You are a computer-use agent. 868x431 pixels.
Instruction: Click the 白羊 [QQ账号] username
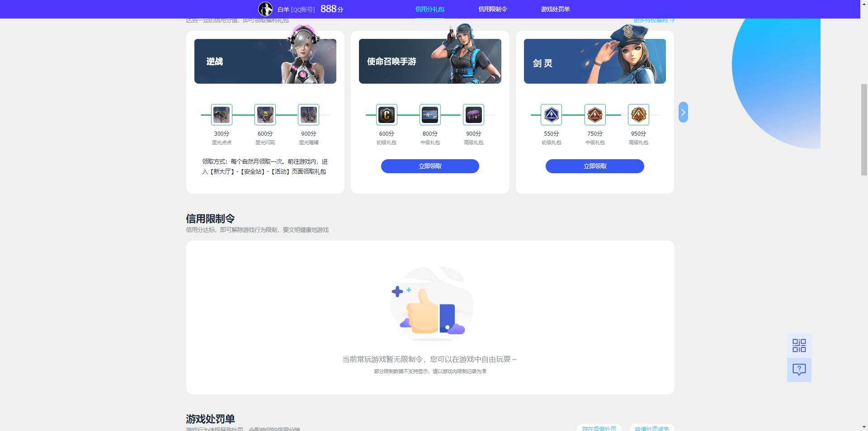coord(296,9)
